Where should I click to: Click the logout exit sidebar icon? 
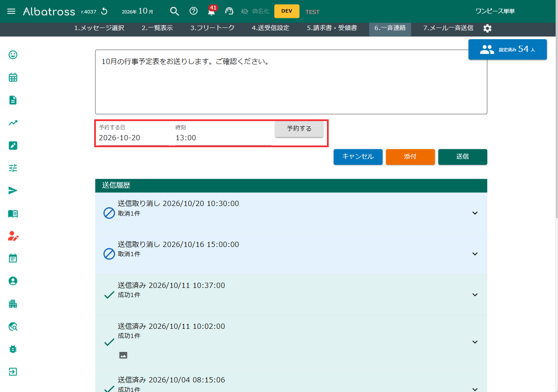[13, 372]
